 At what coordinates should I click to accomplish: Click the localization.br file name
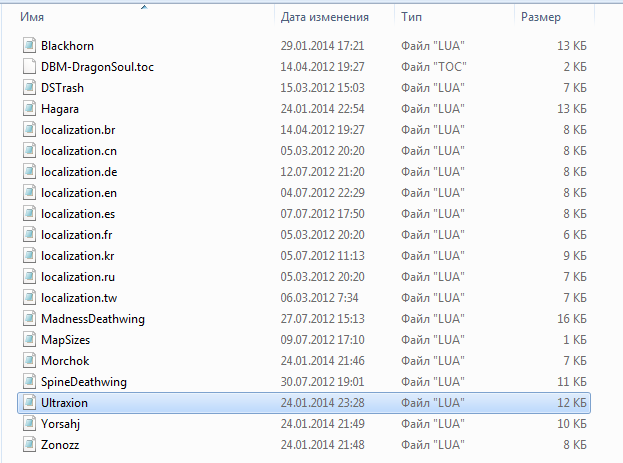(x=78, y=130)
